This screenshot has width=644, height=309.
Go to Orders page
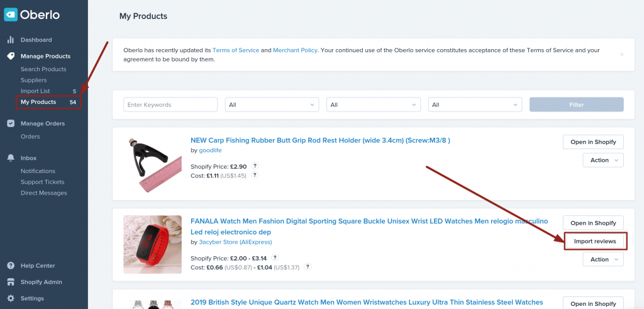(30, 137)
